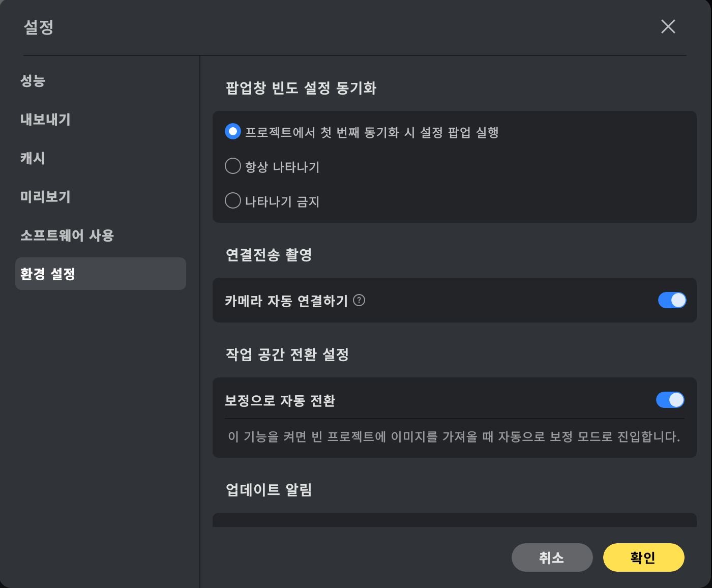Click the 취소 button
Image resolution: width=712 pixels, height=588 pixels.
552,557
